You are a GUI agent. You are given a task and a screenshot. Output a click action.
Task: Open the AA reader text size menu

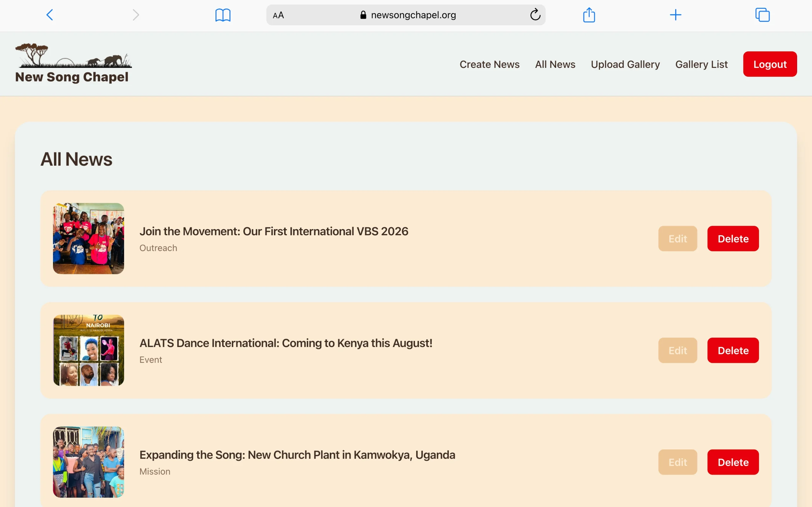coord(278,15)
